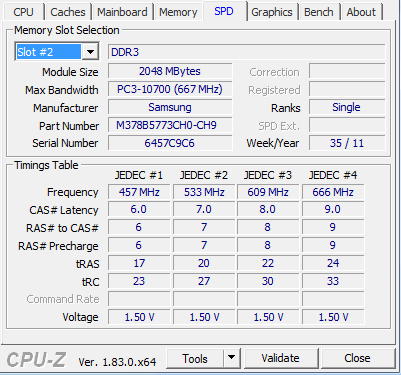Select the Slot #2 combo box text
The height and width of the screenshot is (375, 401).
click(48, 52)
